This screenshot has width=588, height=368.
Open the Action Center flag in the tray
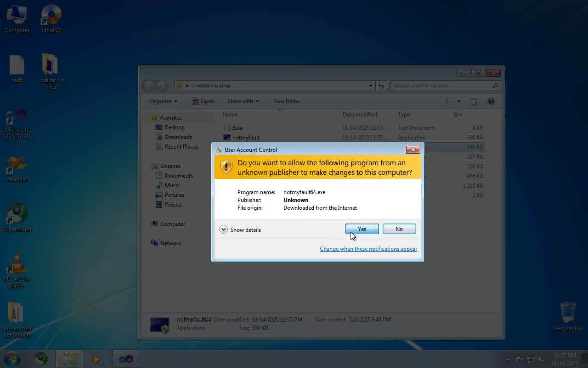pos(520,359)
